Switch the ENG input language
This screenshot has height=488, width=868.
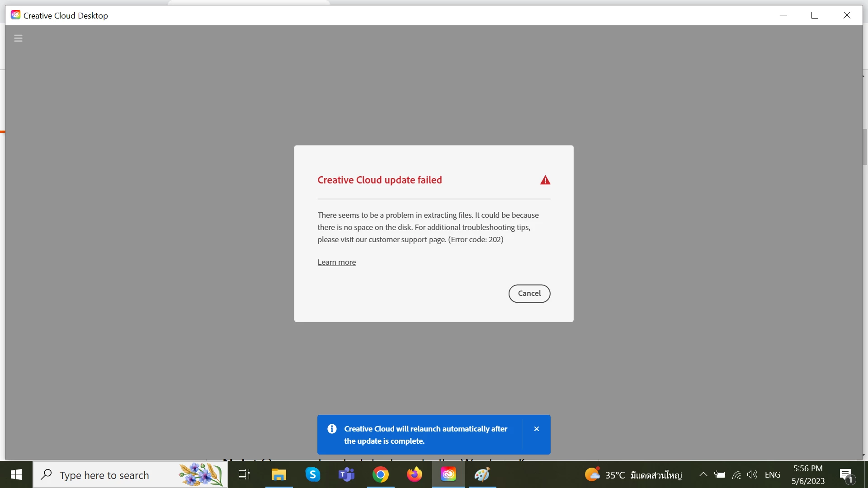pos(772,474)
